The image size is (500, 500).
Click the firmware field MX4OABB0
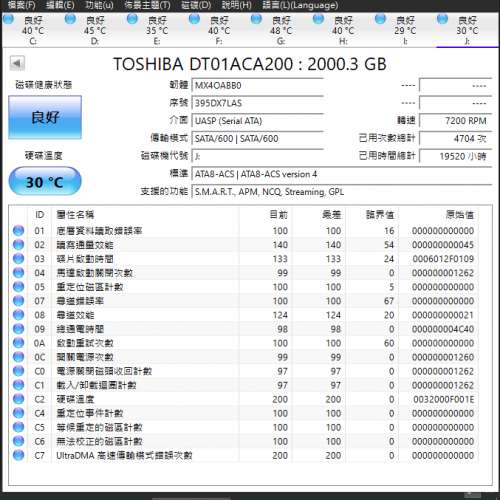[258, 85]
